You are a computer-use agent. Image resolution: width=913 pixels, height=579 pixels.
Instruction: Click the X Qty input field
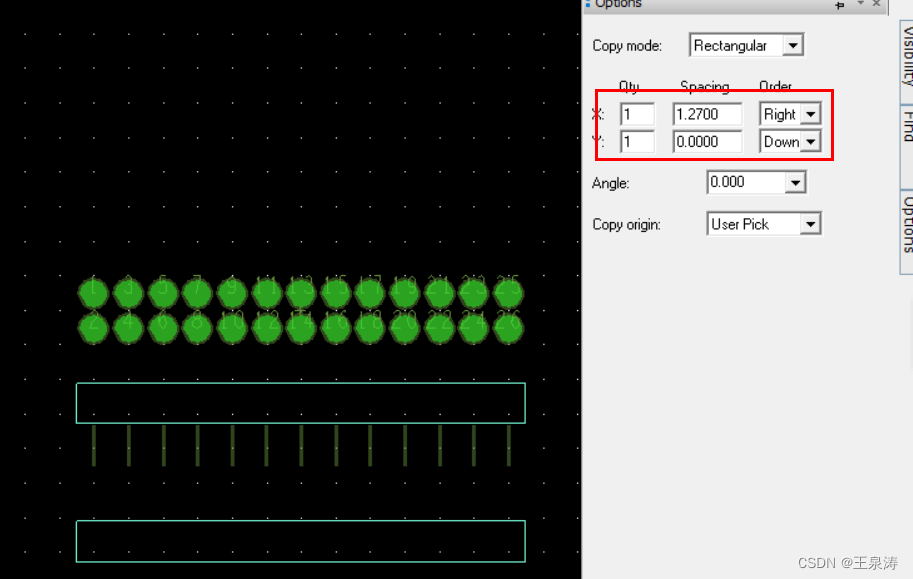tap(637, 115)
